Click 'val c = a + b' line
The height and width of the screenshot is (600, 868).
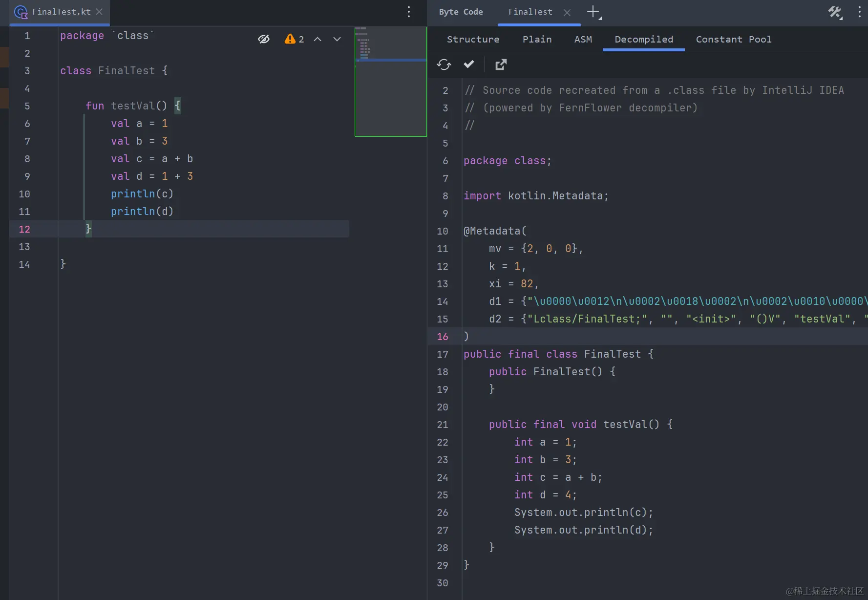pyautogui.click(x=152, y=159)
